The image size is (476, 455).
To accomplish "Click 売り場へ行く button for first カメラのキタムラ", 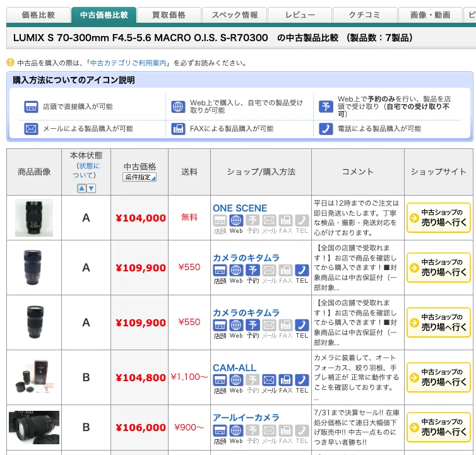I will coord(439,268).
